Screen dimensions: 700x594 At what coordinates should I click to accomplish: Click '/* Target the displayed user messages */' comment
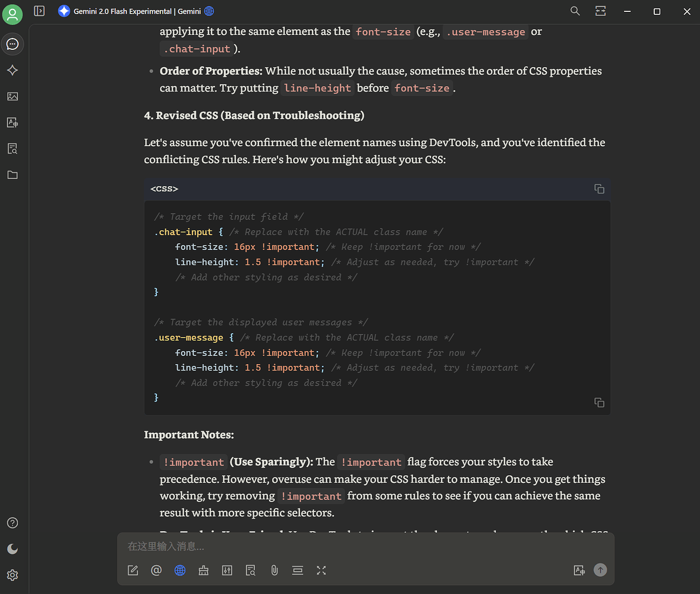261,323
